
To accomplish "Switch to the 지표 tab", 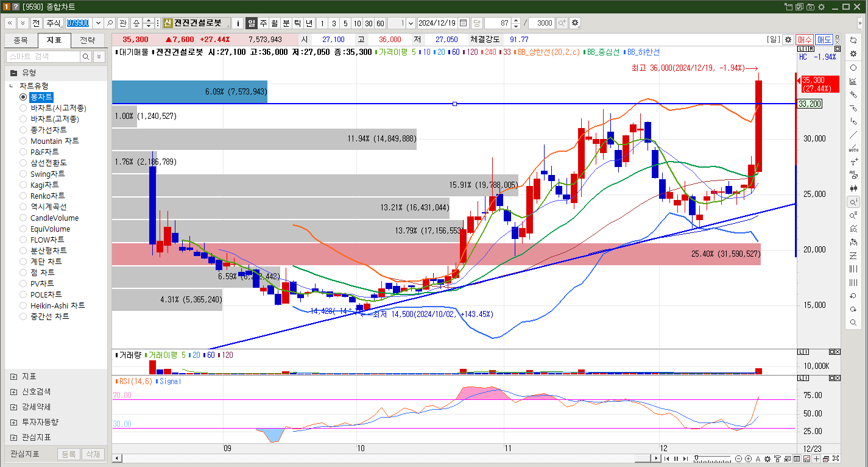I will click(x=54, y=40).
